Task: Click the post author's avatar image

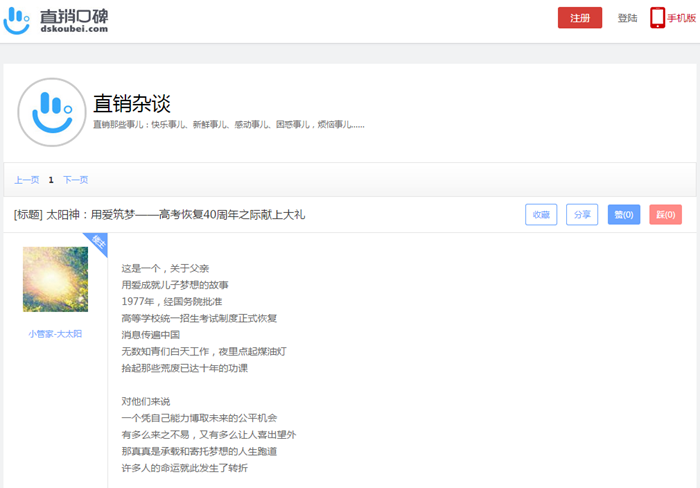Action: click(x=55, y=279)
